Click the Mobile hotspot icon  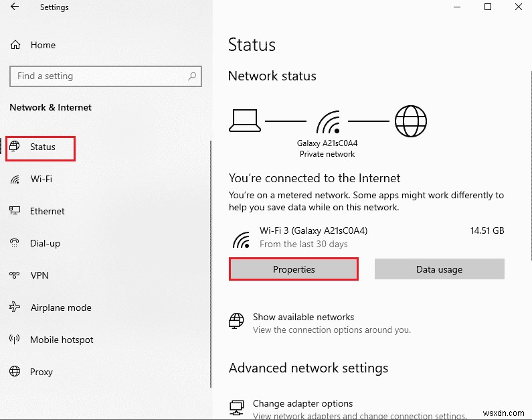point(15,340)
